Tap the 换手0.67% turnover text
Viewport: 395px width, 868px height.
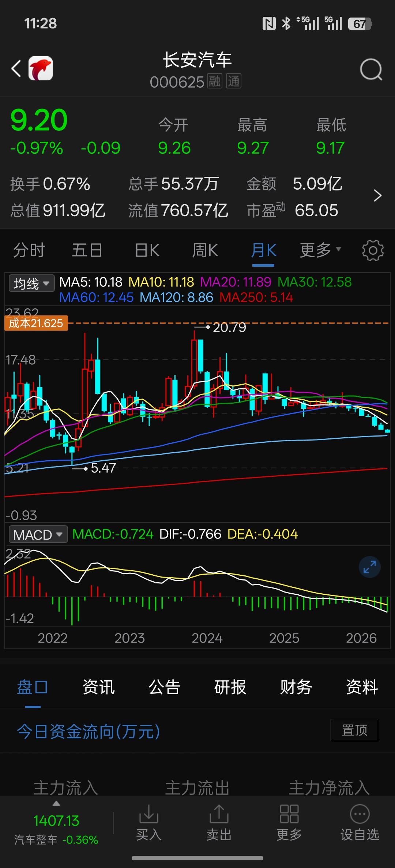point(50,184)
